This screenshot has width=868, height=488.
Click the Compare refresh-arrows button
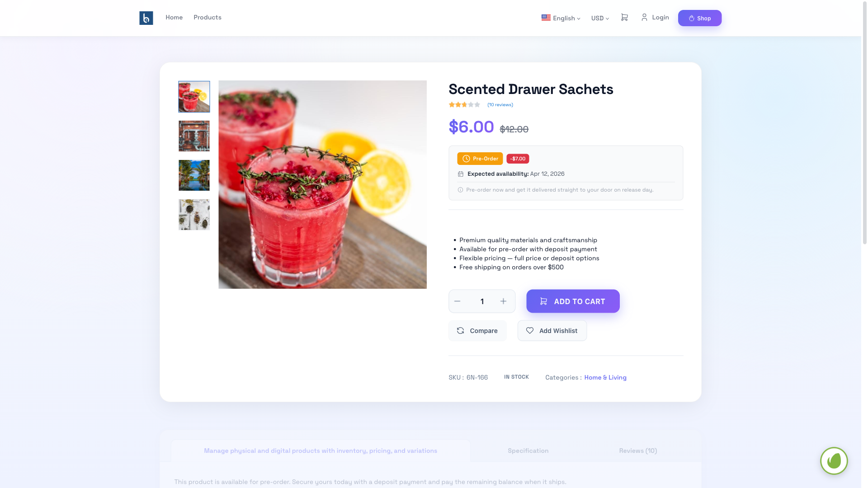coord(477,331)
